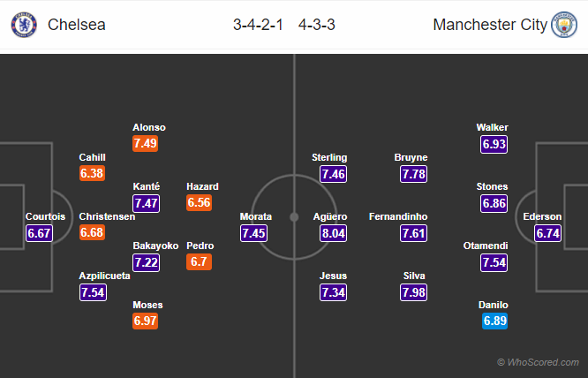Click the WhoScored.com copyright watermark

(x=539, y=362)
